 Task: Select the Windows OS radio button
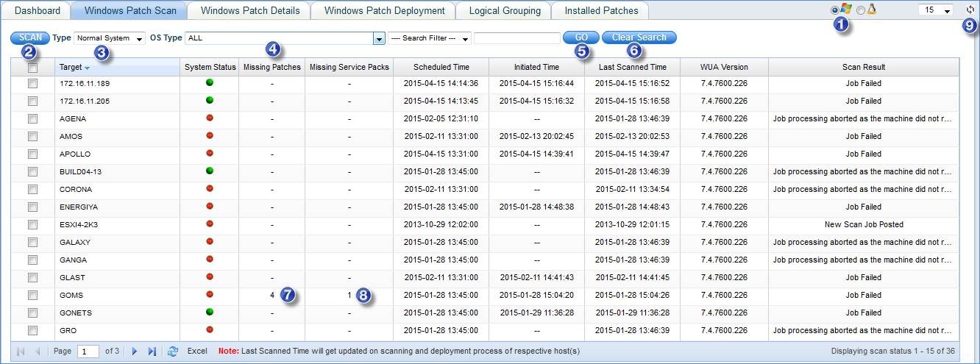click(834, 10)
